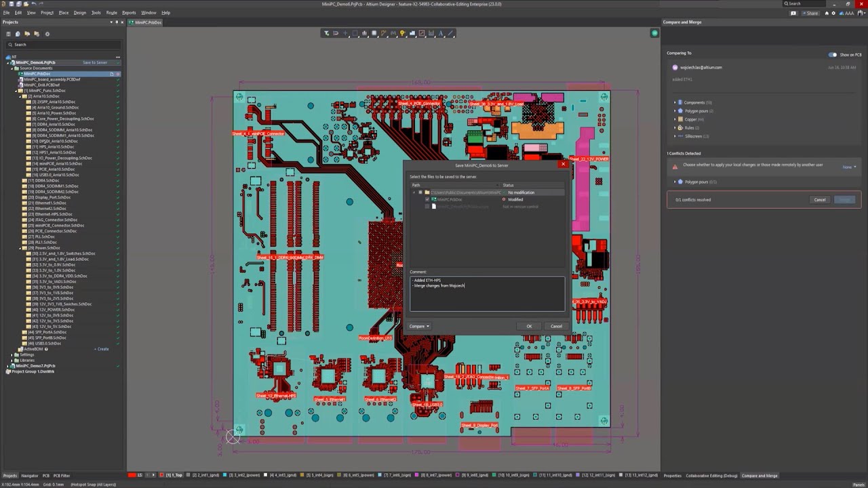Click the green user avatar on the canvas
The width and height of the screenshot is (868, 488).
654,33
